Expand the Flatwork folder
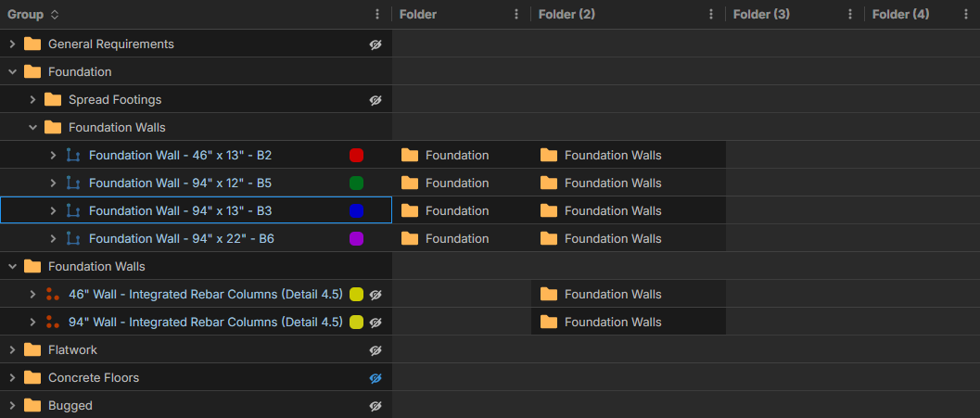The image size is (980, 418). (x=12, y=350)
